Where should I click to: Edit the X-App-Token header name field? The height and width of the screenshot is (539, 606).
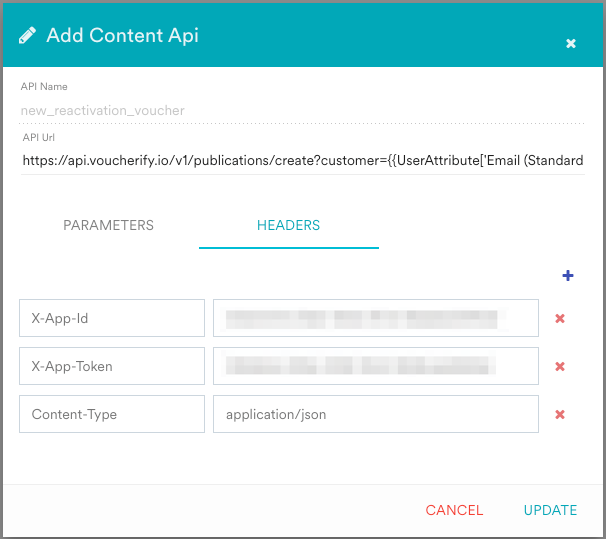[x=111, y=366]
